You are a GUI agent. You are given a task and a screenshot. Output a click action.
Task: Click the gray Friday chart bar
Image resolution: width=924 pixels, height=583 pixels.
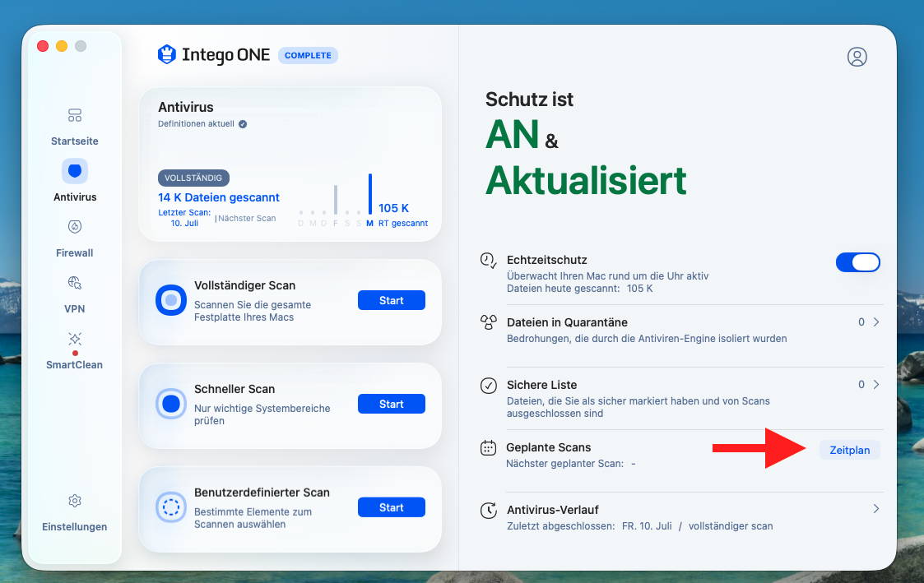point(336,200)
